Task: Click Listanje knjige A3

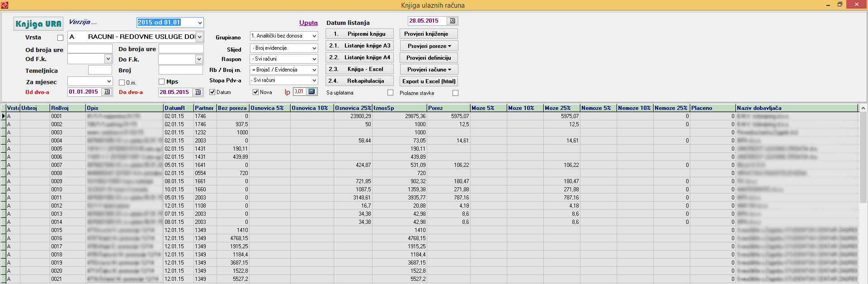Action: click(x=359, y=46)
